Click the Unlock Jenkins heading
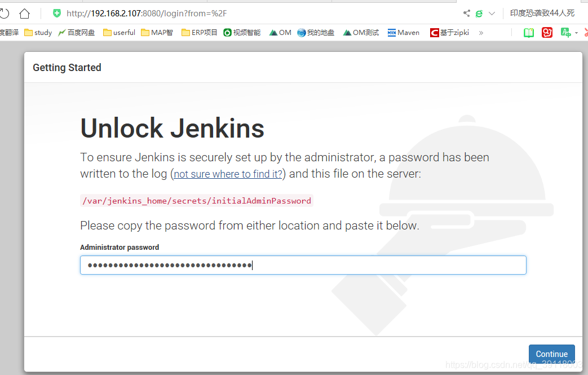 (173, 128)
